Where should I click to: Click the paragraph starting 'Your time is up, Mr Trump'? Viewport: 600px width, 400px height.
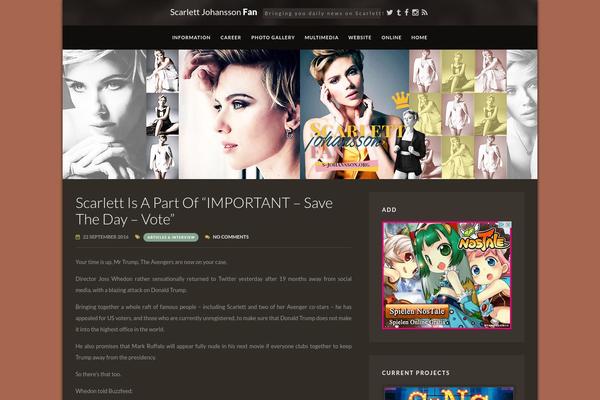151,262
